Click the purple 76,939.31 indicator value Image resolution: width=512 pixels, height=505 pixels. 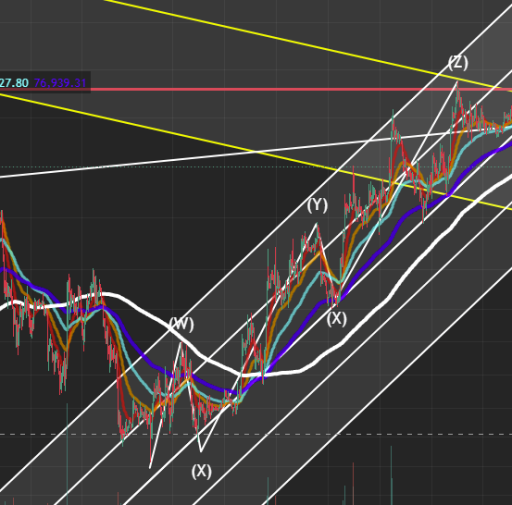pyautogui.click(x=60, y=83)
